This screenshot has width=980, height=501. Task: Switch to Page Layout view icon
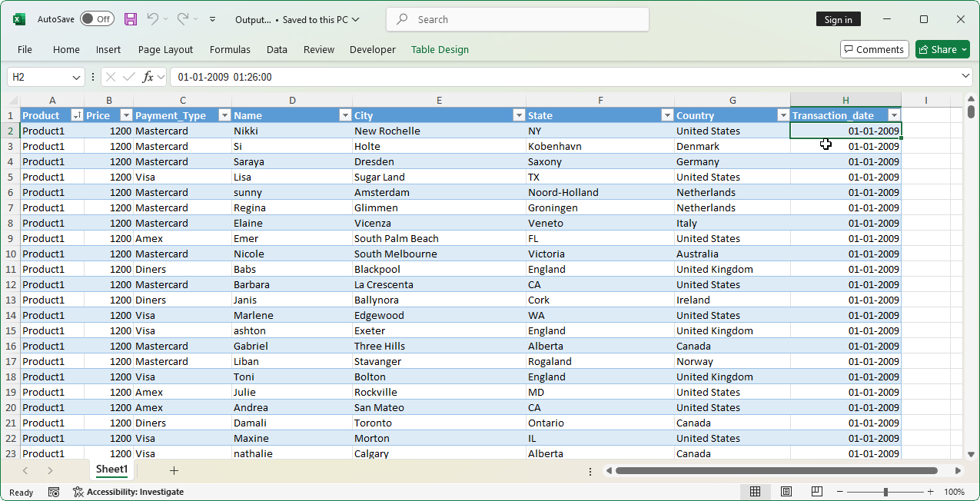click(x=786, y=492)
